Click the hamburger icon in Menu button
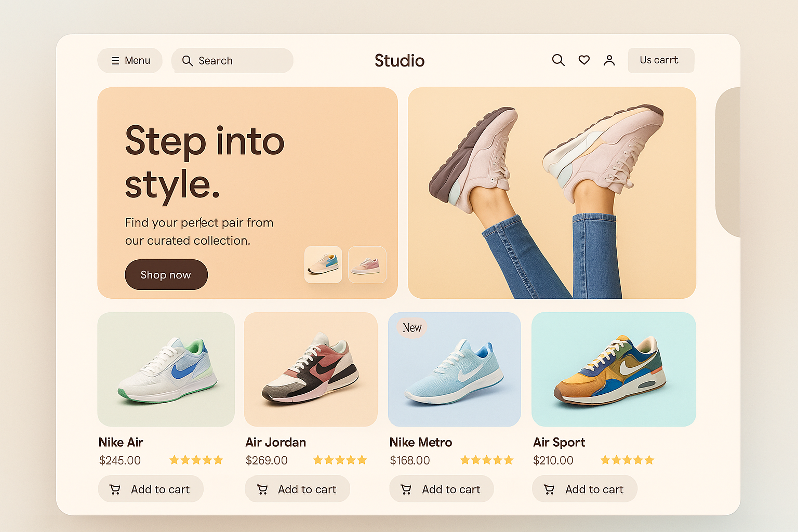 [115, 61]
